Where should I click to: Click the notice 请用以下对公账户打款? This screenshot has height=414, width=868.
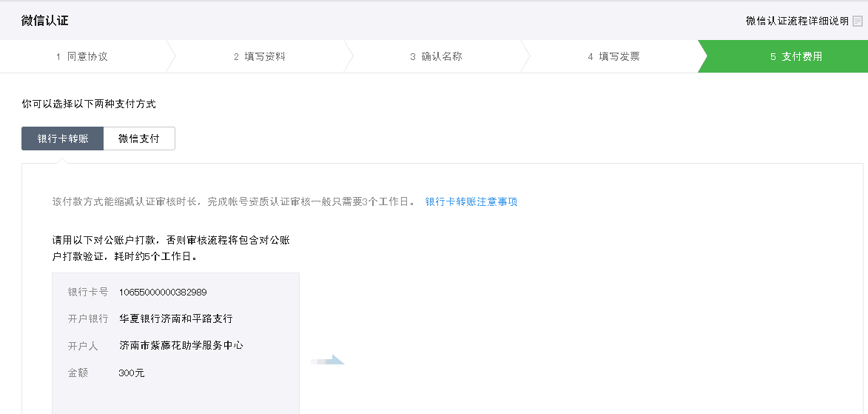[x=172, y=248]
